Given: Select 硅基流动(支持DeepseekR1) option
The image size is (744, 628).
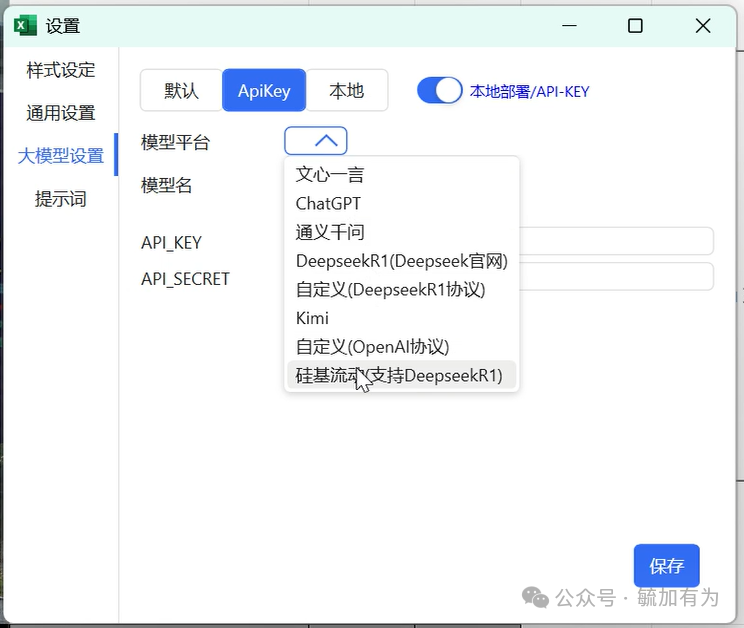Looking at the screenshot, I should click(x=401, y=375).
